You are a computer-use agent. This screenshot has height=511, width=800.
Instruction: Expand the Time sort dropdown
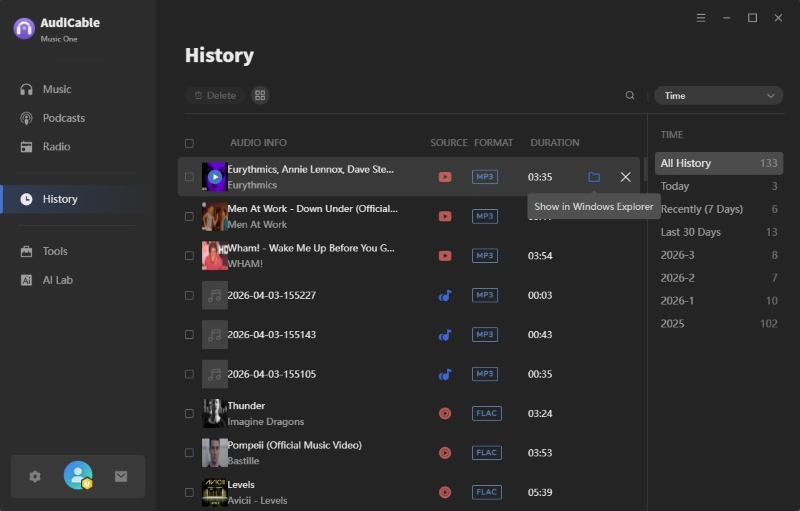(718, 95)
